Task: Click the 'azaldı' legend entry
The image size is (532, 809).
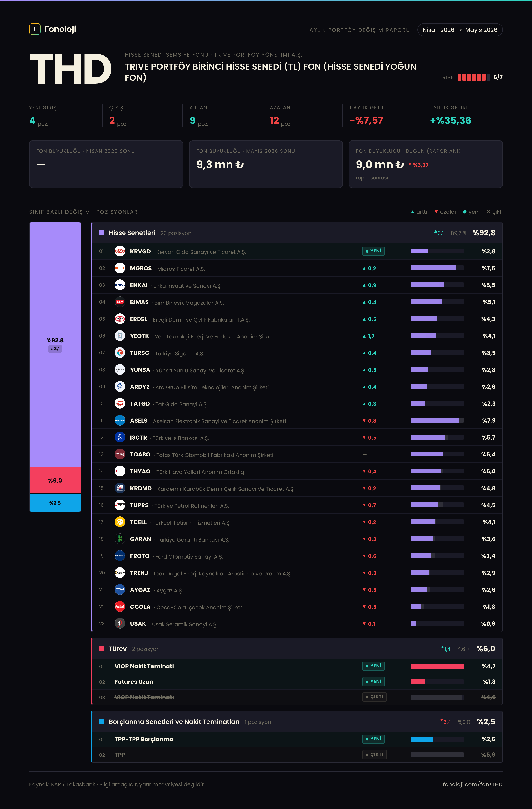Action: (x=445, y=212)
